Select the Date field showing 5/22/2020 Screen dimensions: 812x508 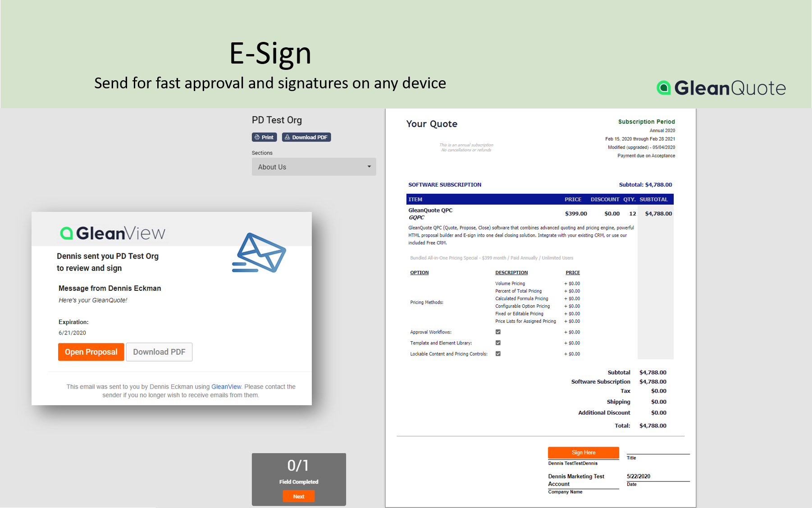[639, 476]
